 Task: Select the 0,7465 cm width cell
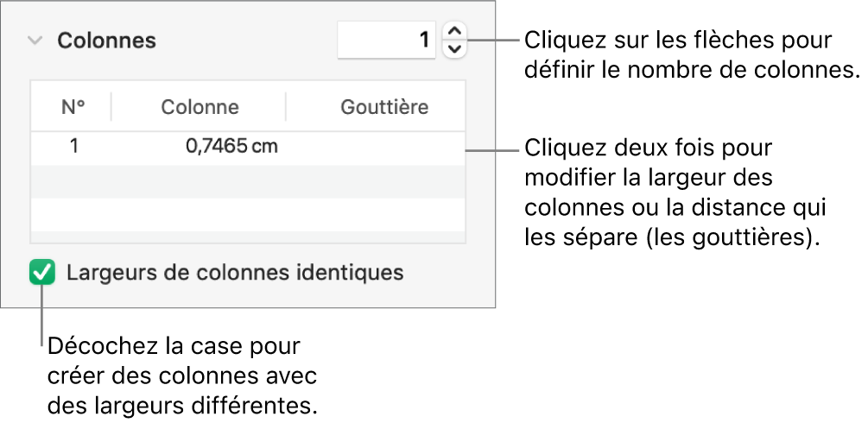click(x=231, y=146)
